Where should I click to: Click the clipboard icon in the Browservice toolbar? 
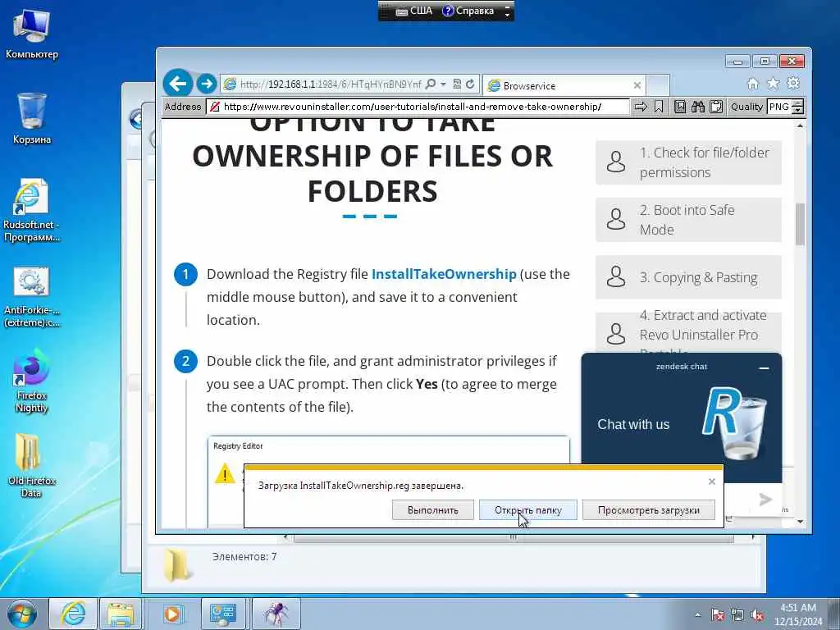[716, 107]
